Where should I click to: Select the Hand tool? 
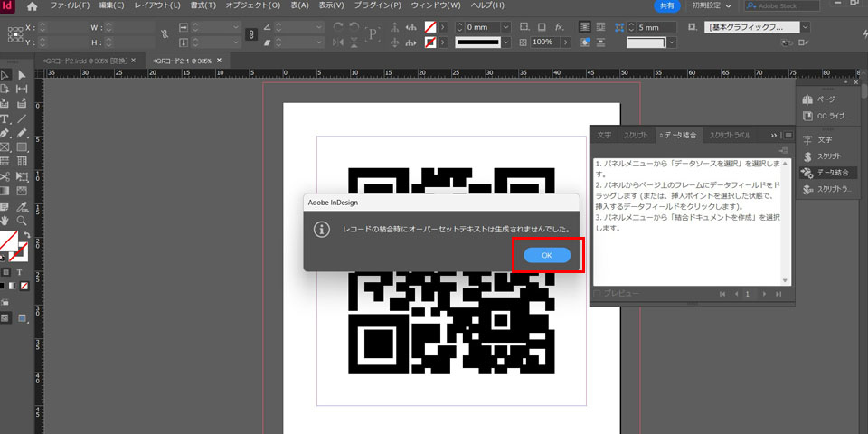point(5,220)
